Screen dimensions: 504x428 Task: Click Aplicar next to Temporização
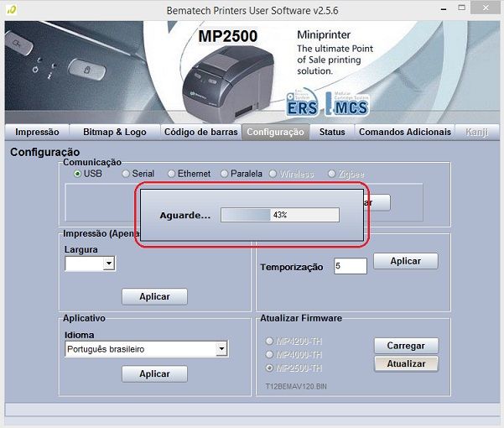406,261
